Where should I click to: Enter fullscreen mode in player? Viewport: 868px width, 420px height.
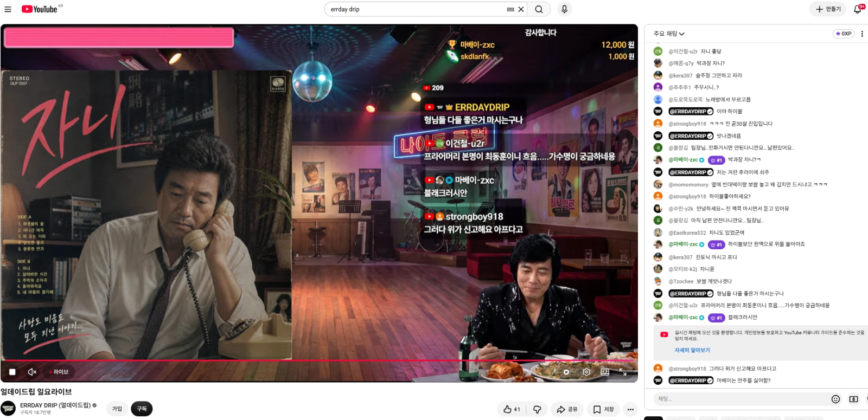click(623, 372)
